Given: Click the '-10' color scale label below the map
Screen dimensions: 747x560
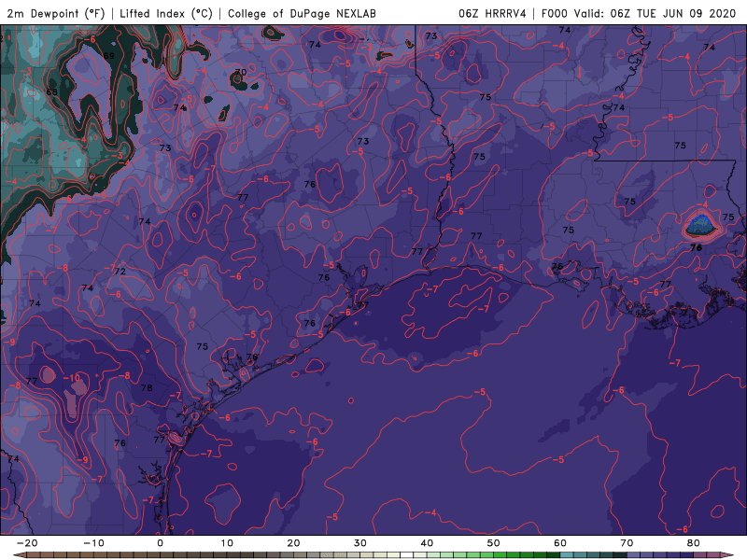Looking at the screenshot, I should click(x=93, y=543).
